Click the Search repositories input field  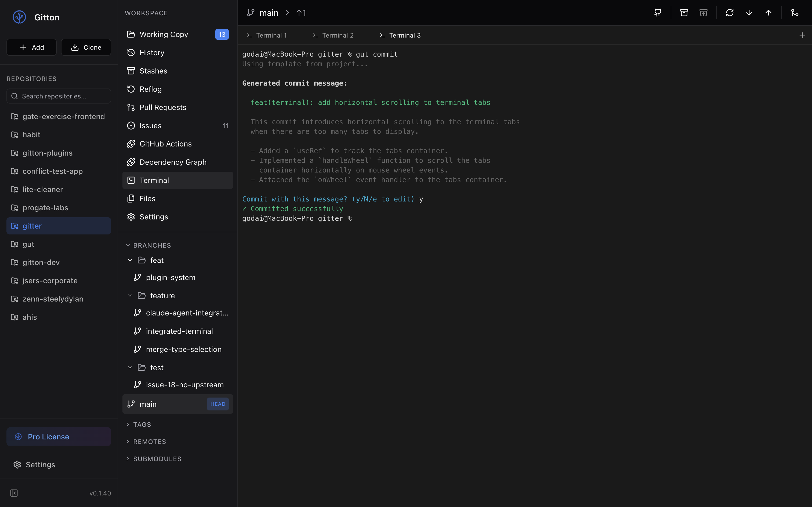point(59,96)
